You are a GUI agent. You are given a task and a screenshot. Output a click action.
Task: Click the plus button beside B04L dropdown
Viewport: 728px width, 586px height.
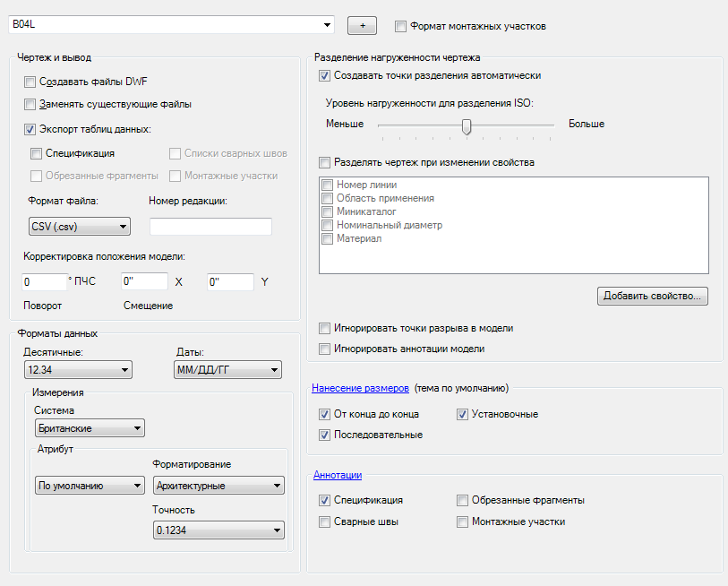(362, 25)
